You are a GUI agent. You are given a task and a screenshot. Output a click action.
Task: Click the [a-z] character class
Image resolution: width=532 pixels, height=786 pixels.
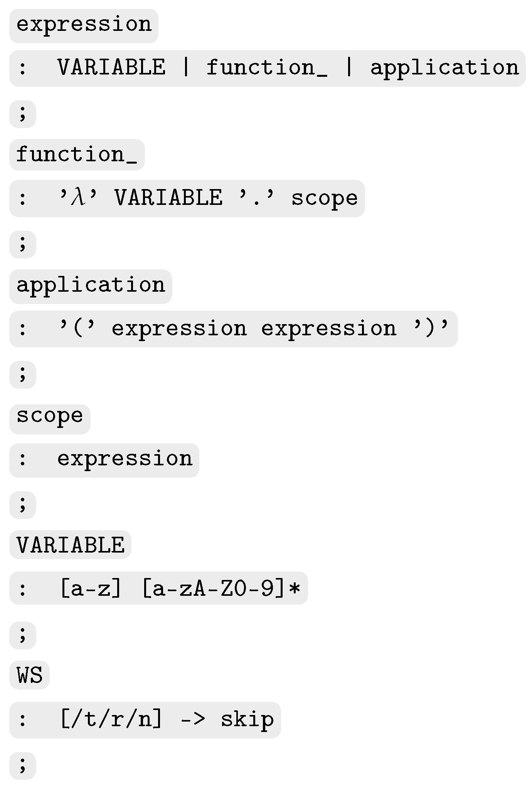pyautogui.click(x=91, y=589)
